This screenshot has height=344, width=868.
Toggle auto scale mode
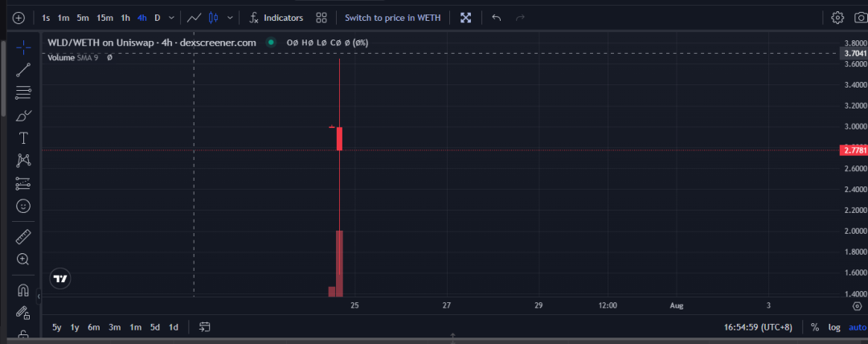(858, 327)
